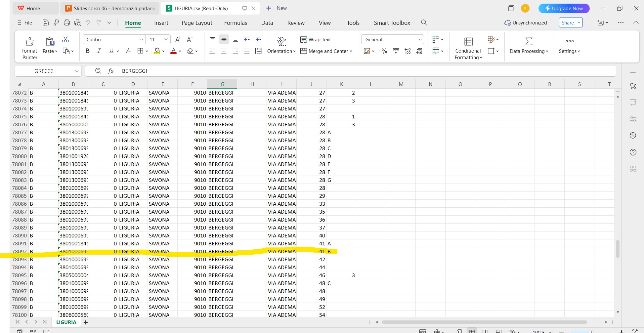Click the Format Painter icon
Viewport: 644px width, 333px height.
coord(29,42)
